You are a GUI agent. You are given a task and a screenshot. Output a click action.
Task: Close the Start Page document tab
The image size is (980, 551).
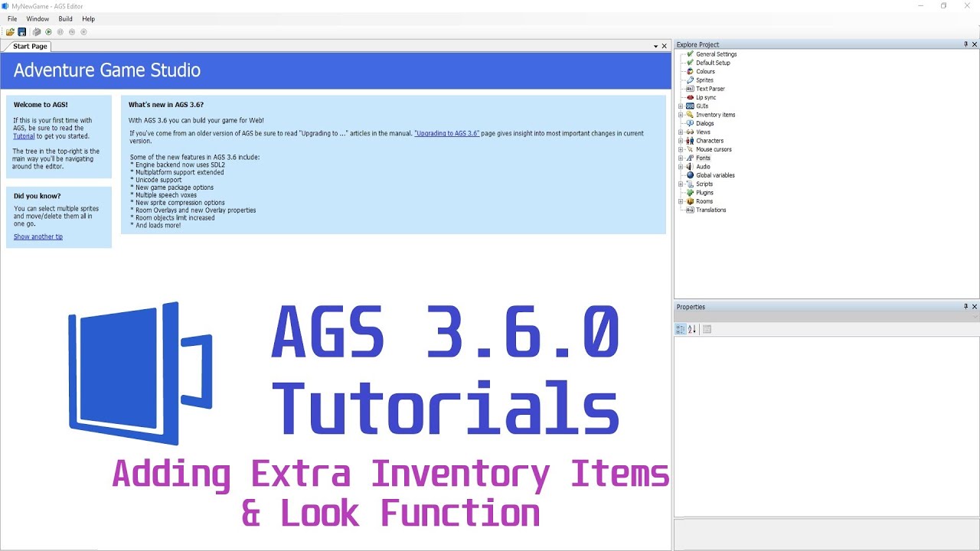(665, 47)
